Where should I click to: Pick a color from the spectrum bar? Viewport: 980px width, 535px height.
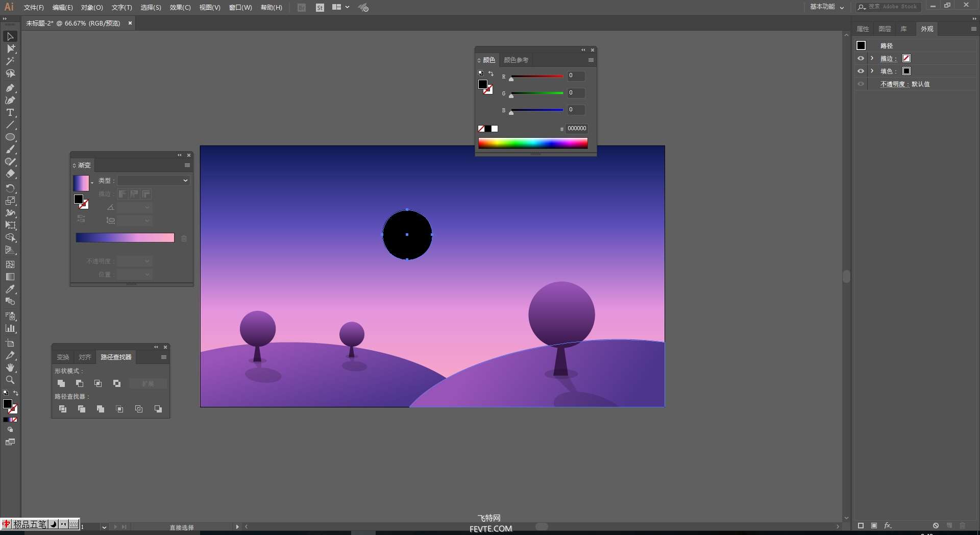533,143
